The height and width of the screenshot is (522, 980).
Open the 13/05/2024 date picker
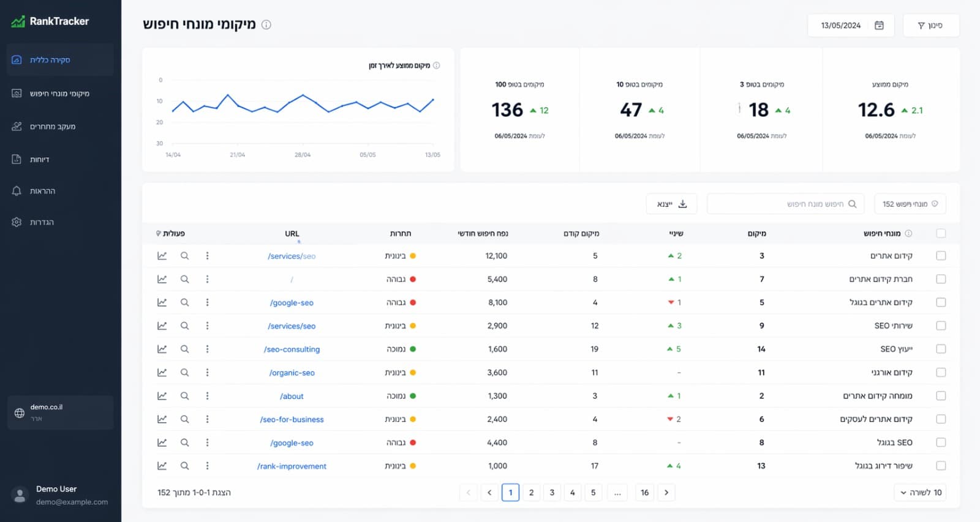851,25
